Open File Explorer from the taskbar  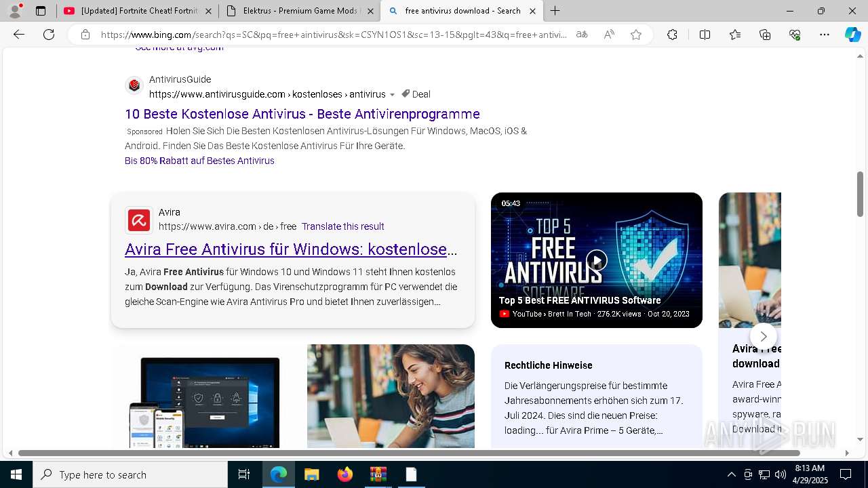point(311,474)
